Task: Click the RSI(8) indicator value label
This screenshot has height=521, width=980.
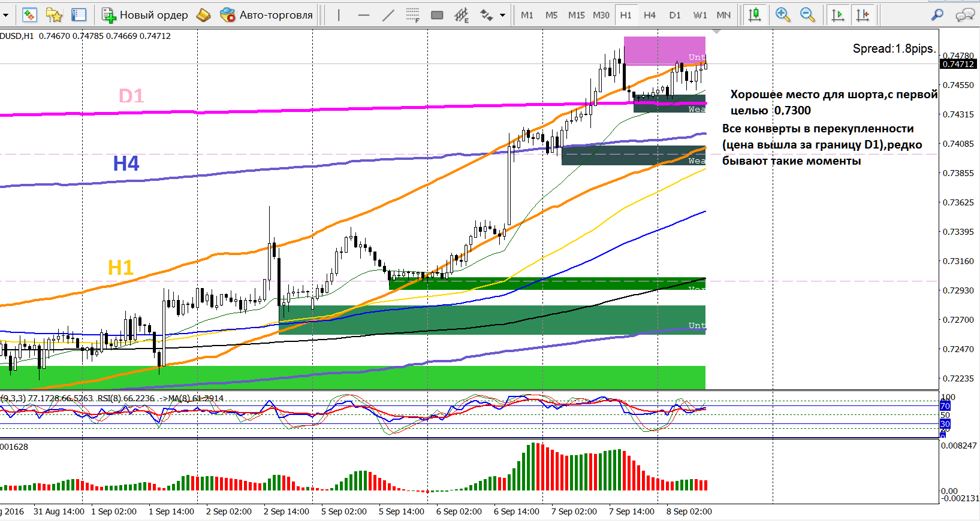Action: (126, 398)
